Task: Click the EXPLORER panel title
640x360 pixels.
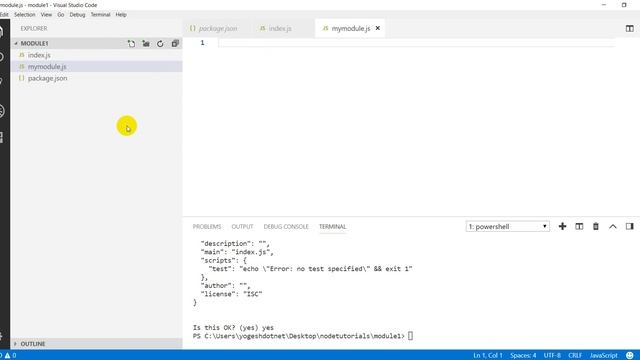Action: [34, 28]
